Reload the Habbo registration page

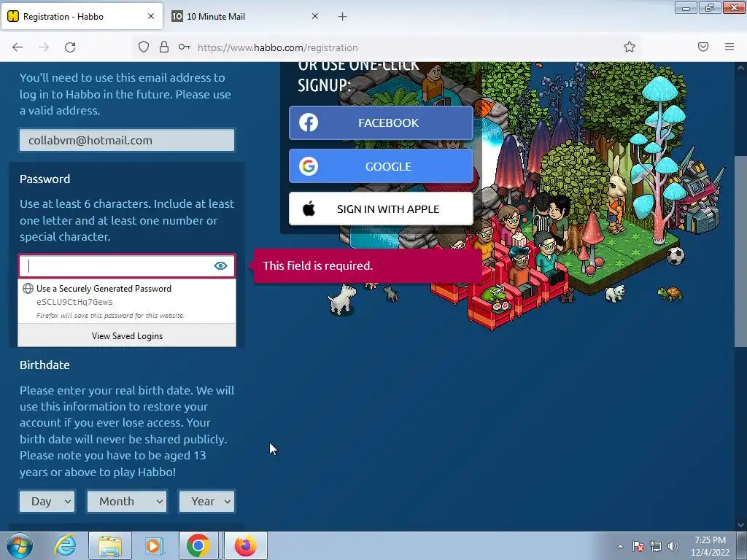coord(70,47)
